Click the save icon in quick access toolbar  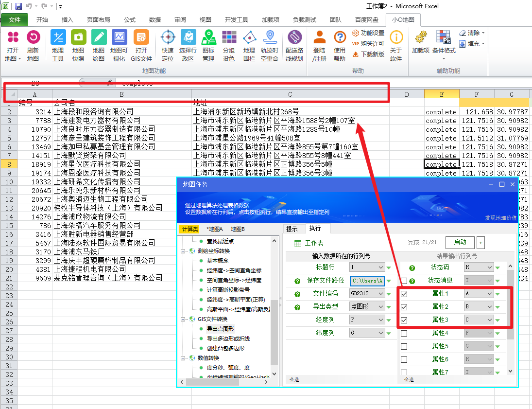[x=18, y=6]
